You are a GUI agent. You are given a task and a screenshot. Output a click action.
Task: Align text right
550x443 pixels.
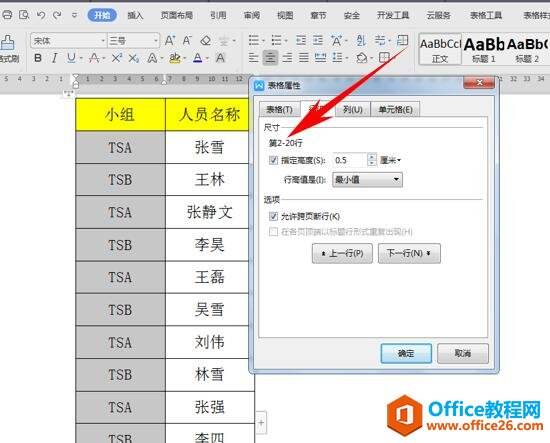[287, 58]
